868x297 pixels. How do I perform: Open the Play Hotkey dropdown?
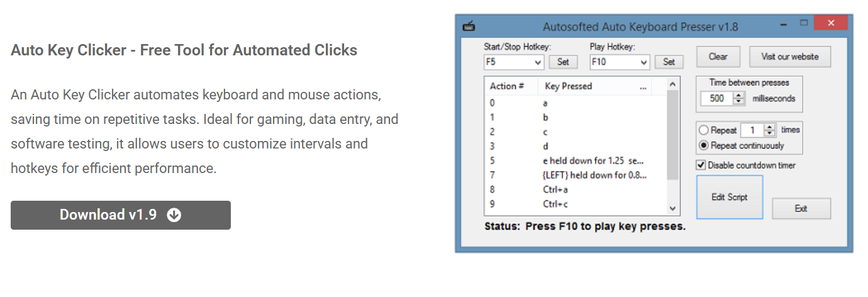[x=643, y=62]
